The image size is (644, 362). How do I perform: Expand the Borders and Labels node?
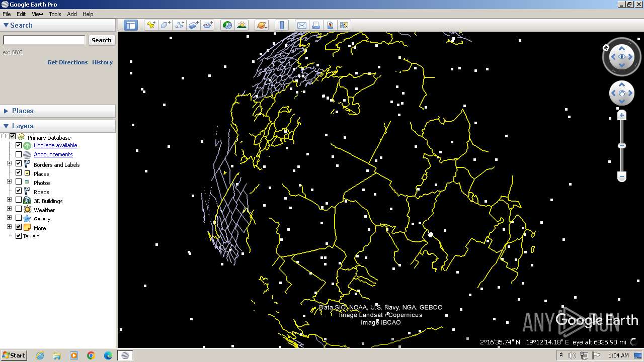tap(9, 163)
